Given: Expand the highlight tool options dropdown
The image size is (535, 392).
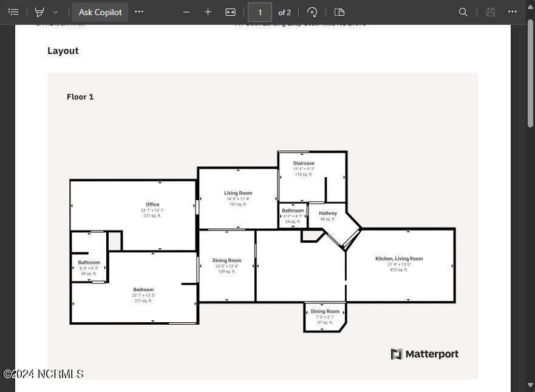Looking at the screenshot, I should coord(55,12).
